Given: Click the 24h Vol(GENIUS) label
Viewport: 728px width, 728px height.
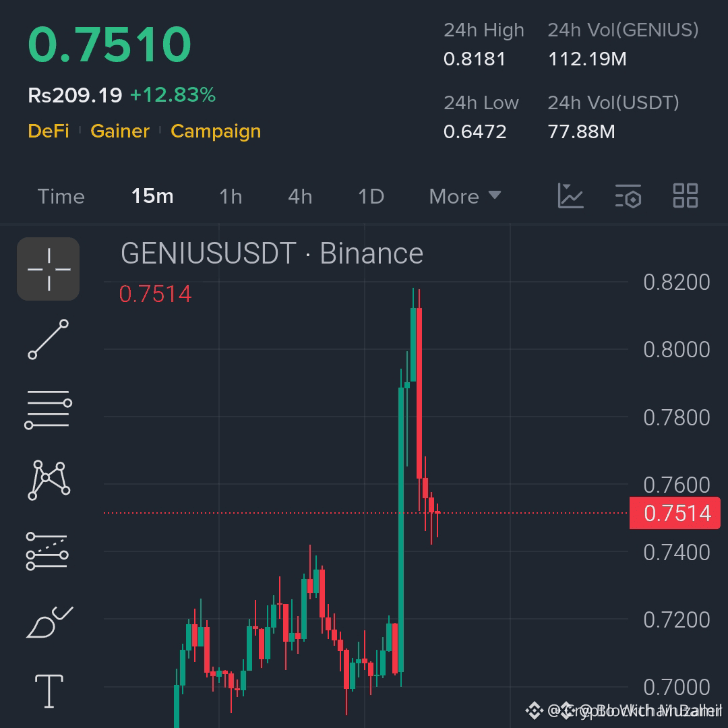Looking at the screenshot, I should pyautogui.click(x=623, y=30).
